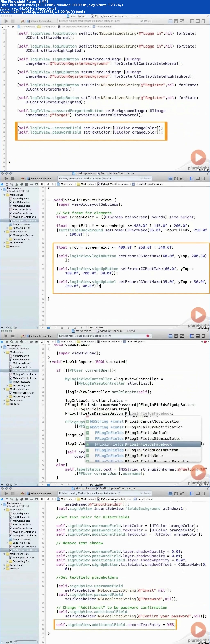Select Standard editor in ViewController.m window toolbar

click(x=170, y=336)
